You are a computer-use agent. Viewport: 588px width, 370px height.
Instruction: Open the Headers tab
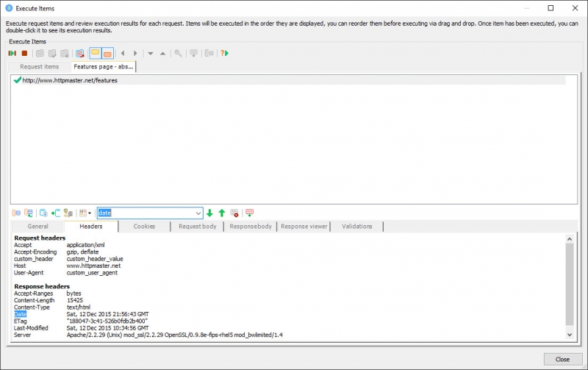coord(91,227)
